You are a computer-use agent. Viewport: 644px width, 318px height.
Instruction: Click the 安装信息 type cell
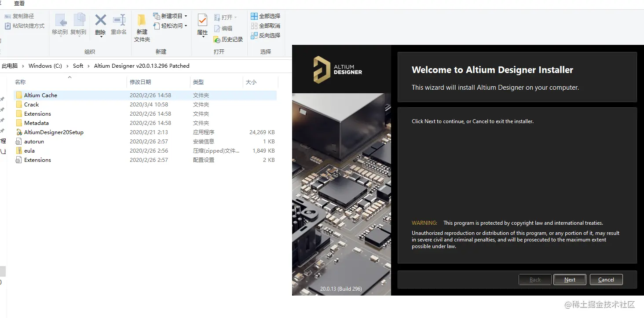point(203,141)
